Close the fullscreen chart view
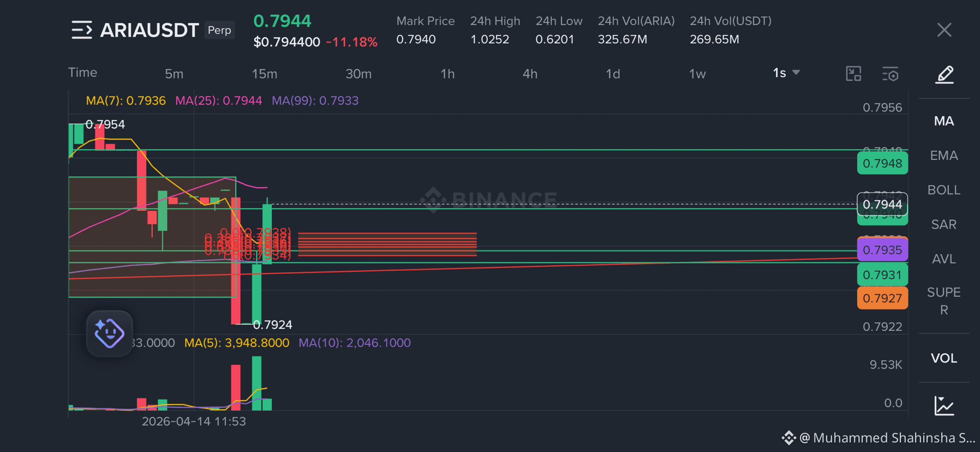Screen dimensions: 980x452 point(944,30)
